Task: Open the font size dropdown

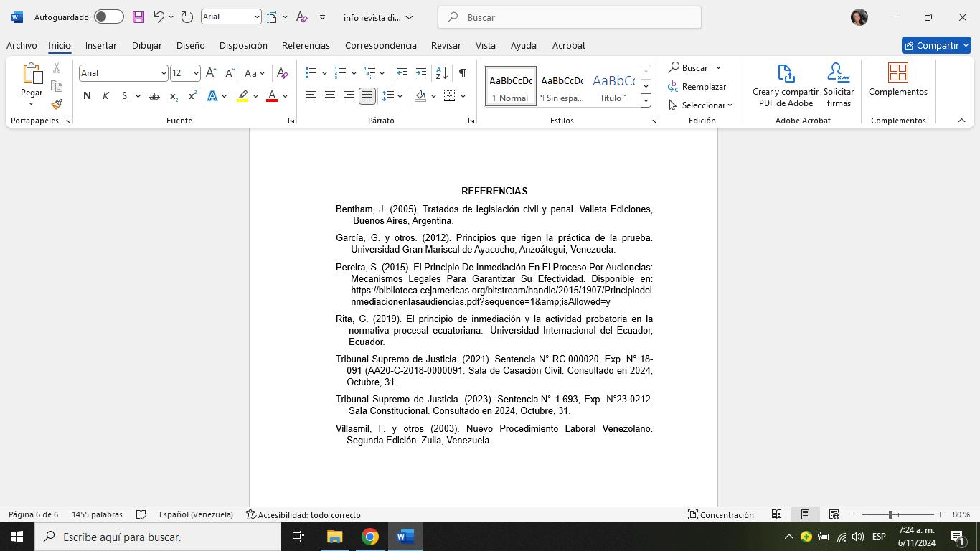Action: pyautogui.click(x=196, y=73)
